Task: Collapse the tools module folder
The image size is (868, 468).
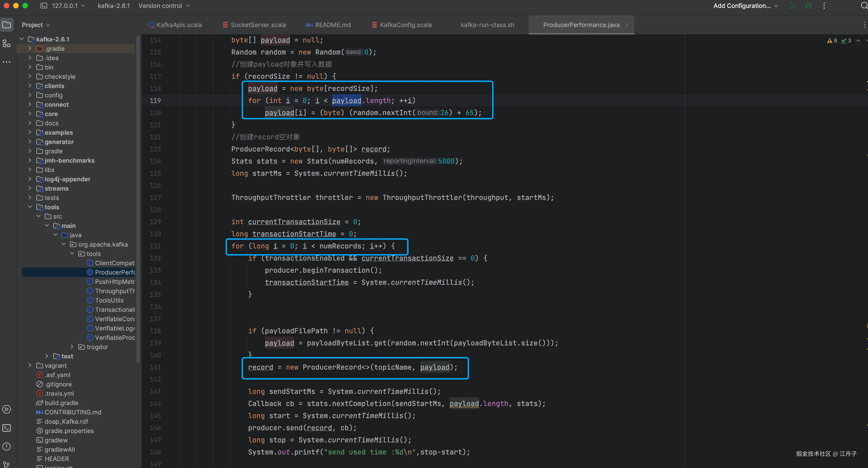Action: point(30,207)
